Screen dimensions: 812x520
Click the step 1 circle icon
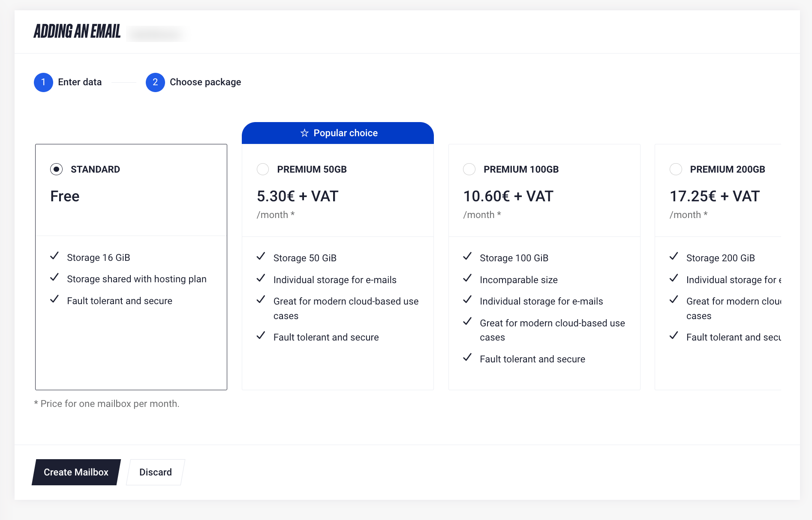[43, 82]
